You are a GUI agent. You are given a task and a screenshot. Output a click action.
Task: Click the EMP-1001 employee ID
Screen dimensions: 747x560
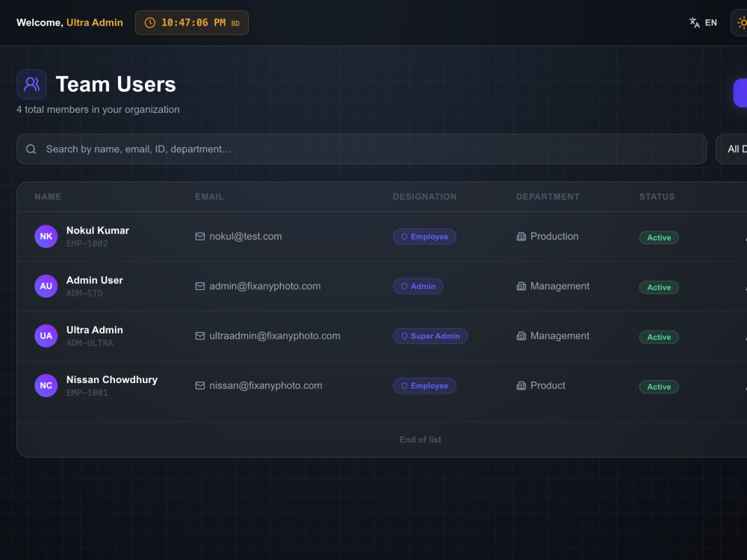pyautogui.click(x=87, y=393)
